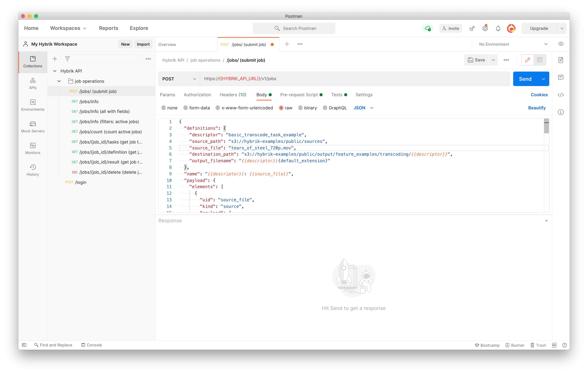Click the user avatar icon
Viewport: 588px width, 374px height.
pos(511,28)
